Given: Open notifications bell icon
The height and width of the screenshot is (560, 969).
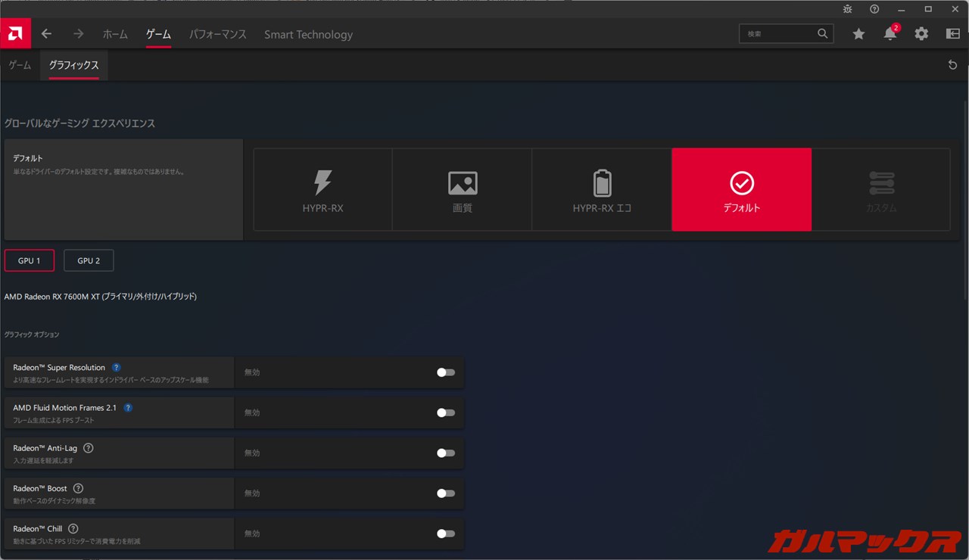Looking at the screenshot, I should 890,34.
